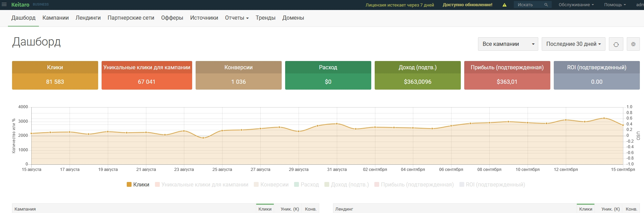Show Прибыль (подтвержденная) series in legend
The width and height of the screenshot is (644, 213).
pos(414,185)
